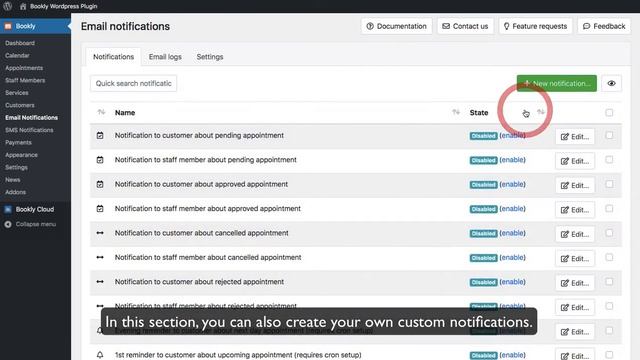The width and height of the screenshot is (640, 360).
Task: Select Email Notifications in sidebar
Action: tap(31, 118)
